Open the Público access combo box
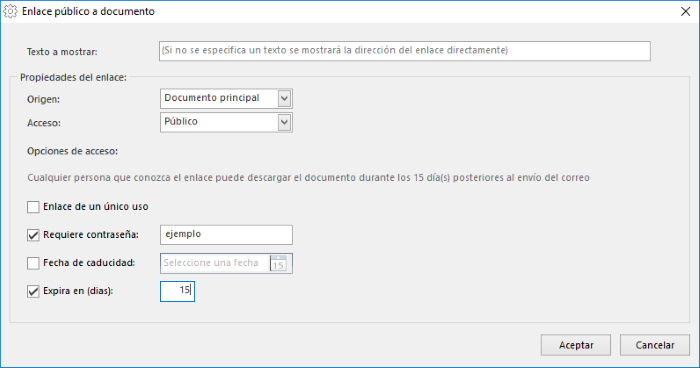The height and width of the screenshot is (368, 700). click(x=226, y=122)
